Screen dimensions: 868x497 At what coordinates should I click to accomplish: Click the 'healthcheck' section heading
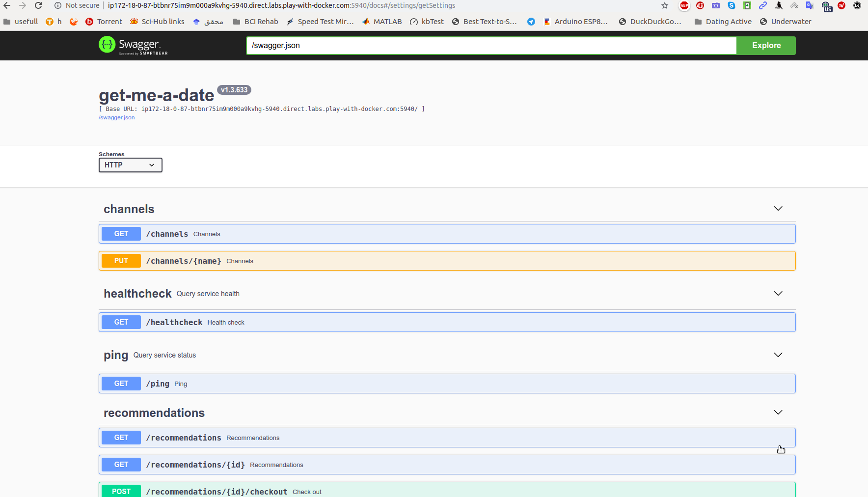(137, 294)
